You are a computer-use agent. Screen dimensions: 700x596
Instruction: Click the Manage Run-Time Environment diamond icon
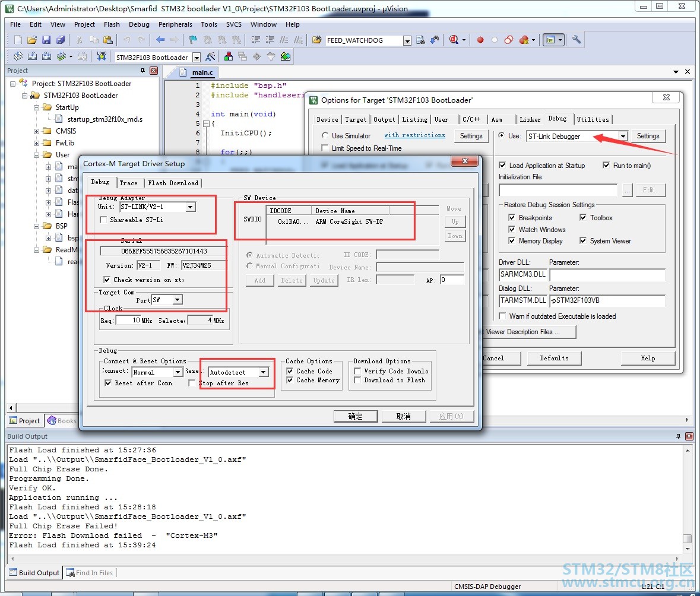(x=256, y=56)
